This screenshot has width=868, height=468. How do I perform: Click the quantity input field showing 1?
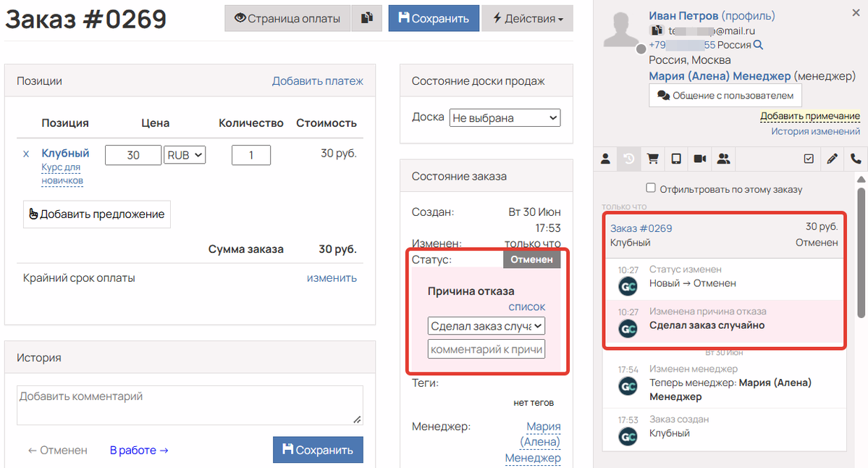click(x=250, y=155)
